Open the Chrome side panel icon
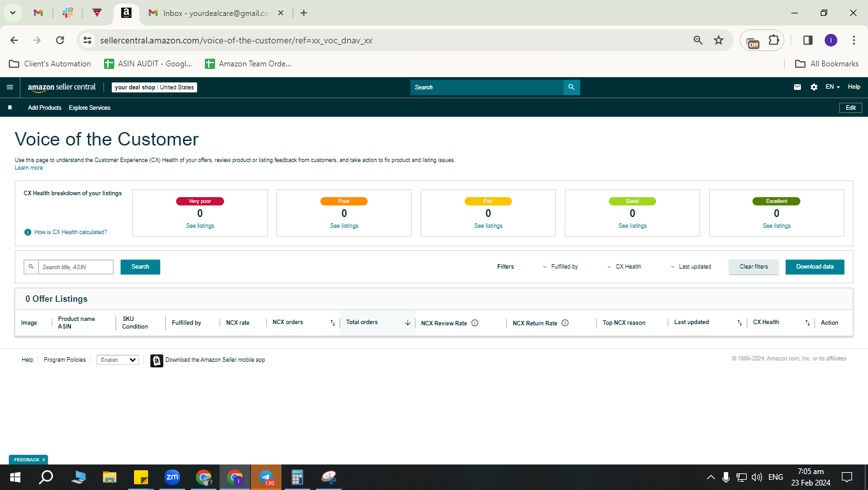Viewport: 868px width, 490px height. point(807,40)
